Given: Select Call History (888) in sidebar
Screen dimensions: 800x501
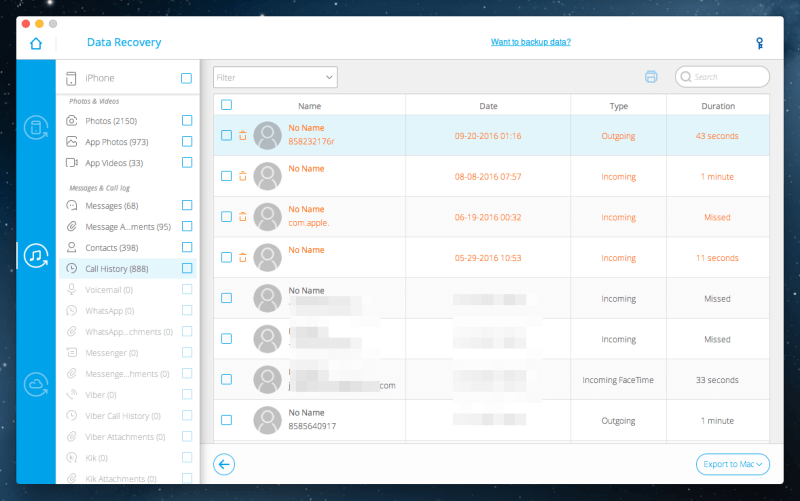Looking at the screenshot, I should coord(116,268).
